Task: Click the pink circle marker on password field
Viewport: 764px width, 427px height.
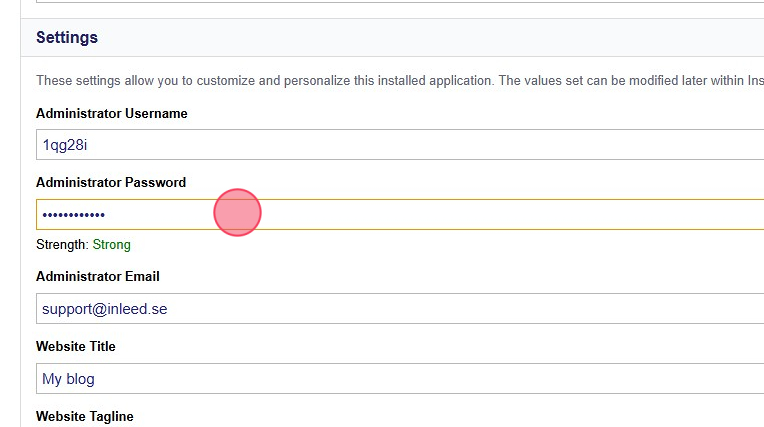Action: tap(238, 213)
